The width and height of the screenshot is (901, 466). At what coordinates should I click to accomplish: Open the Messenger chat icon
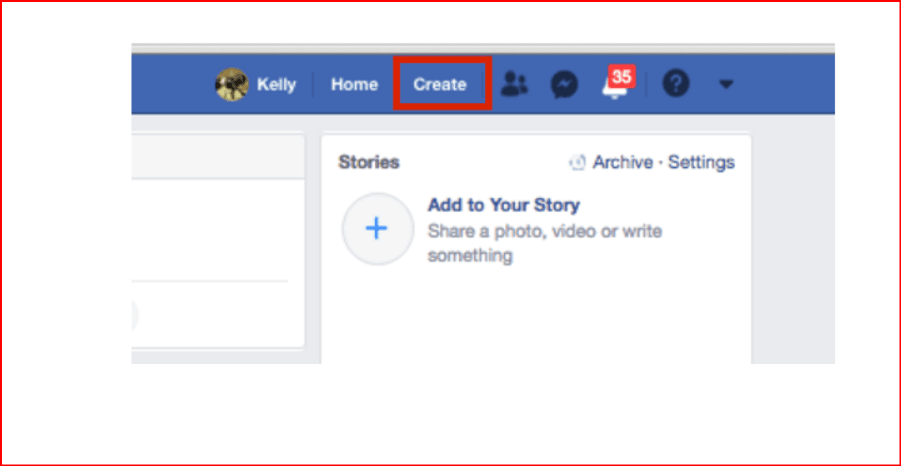(565, 85)
